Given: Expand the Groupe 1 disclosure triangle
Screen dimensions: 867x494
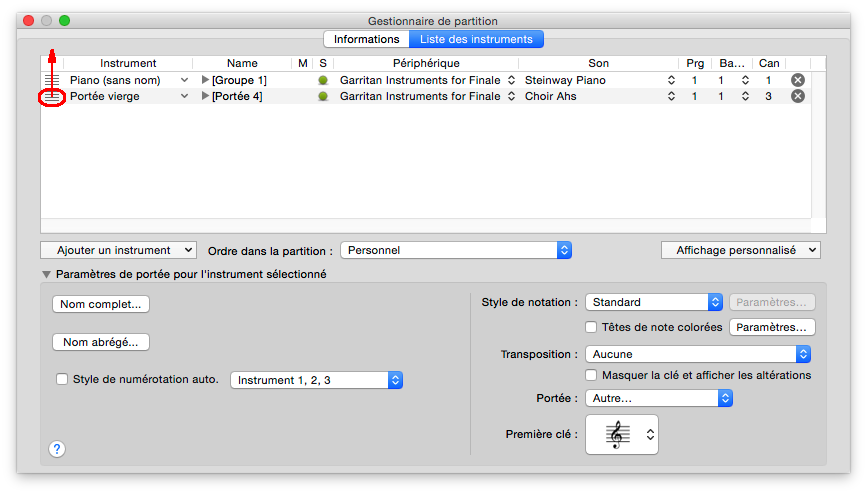Looking at the screenshot, I should (x=206, y=80).
